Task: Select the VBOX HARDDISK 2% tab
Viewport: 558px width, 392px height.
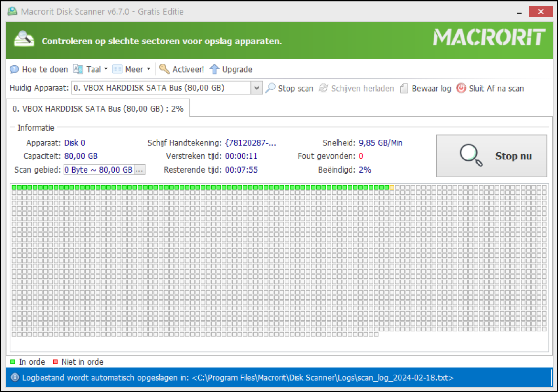Action: [x=98, y=109]
